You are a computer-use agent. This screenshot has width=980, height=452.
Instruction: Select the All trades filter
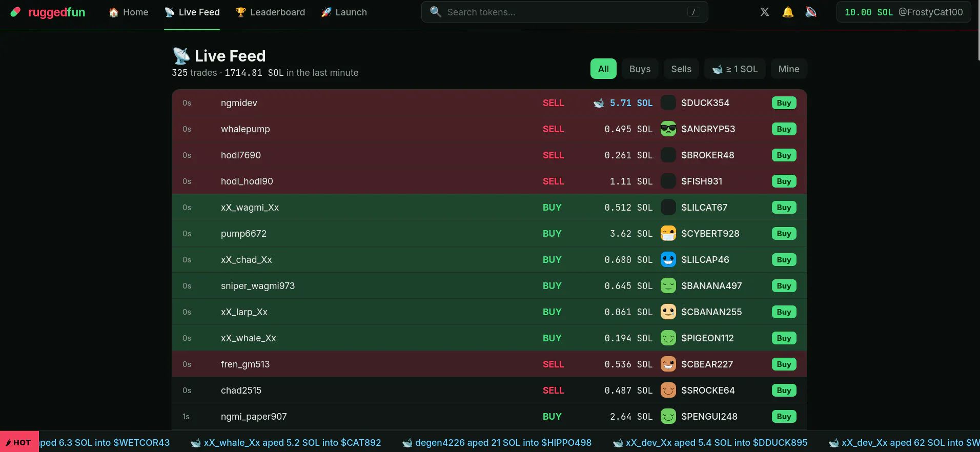[603, 69]
